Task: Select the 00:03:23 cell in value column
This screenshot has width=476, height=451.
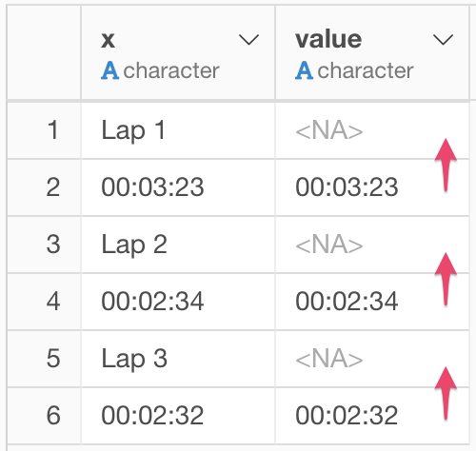Action: (372, 187)
